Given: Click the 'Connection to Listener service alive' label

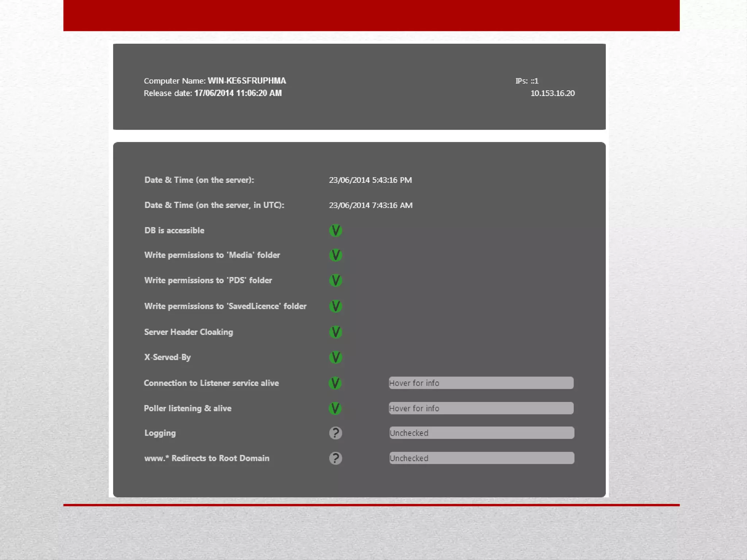Looking at the screenshot, I should coord(211,383).
